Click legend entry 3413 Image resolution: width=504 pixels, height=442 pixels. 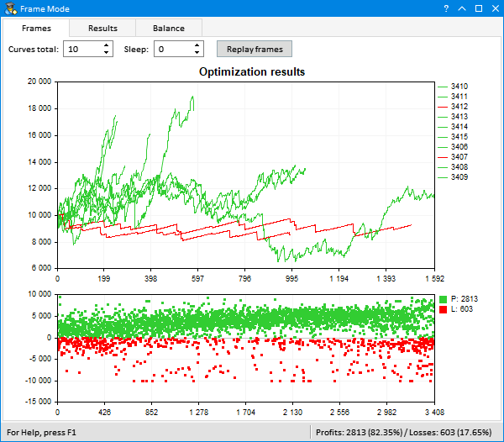[x=453, y=117]
